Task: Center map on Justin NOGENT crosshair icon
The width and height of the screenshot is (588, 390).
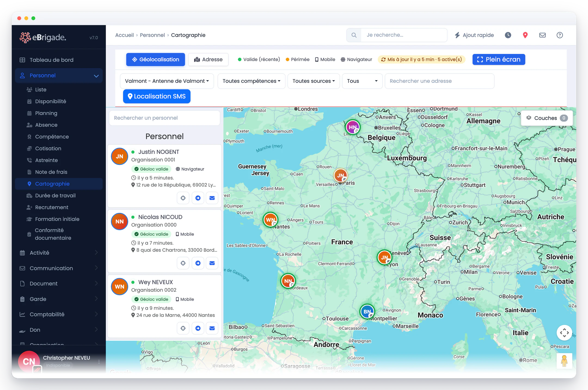Action: pos(183,198)
